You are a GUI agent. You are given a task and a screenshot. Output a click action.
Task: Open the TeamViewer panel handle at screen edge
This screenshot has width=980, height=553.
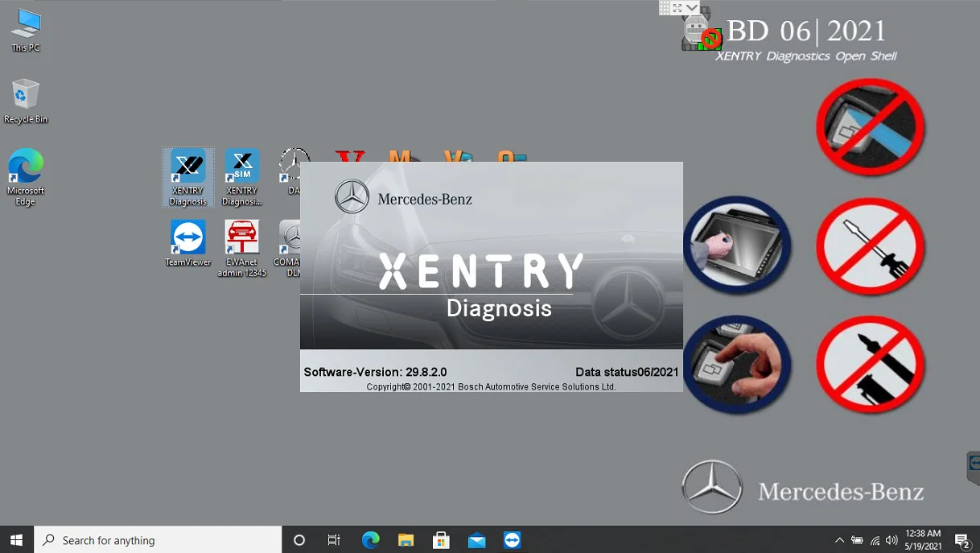coord(974,468)
